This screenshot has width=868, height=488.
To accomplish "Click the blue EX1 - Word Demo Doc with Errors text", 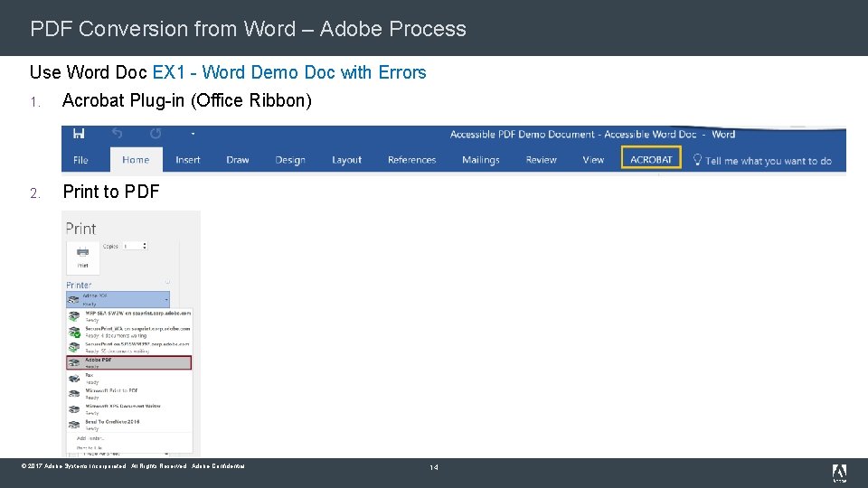I will click(x=289, y=72).
